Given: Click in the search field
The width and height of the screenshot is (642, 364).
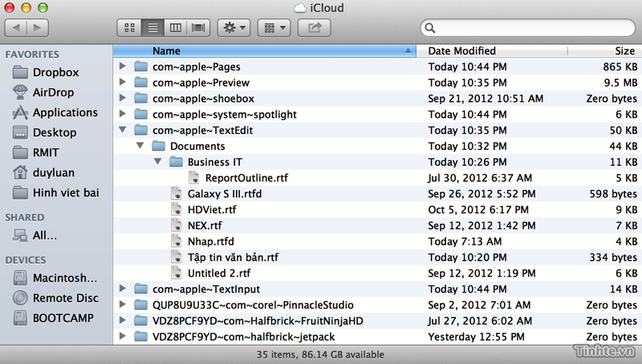Looking at the screenshot, I should [x=528, y=28].
